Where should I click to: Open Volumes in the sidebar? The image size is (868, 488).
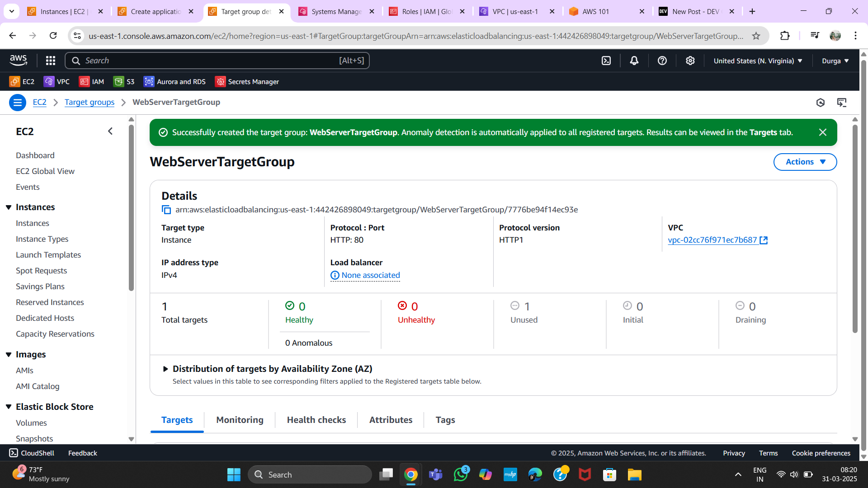(x=31, y=423)
